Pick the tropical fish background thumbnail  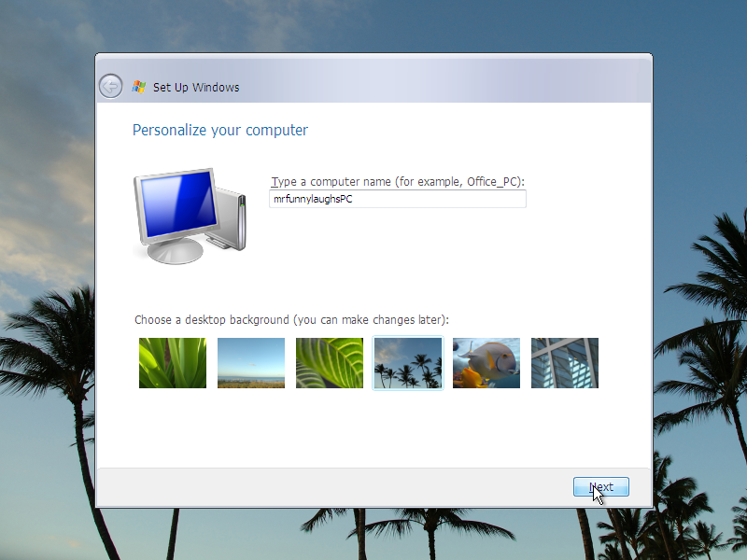pos(486,363)
